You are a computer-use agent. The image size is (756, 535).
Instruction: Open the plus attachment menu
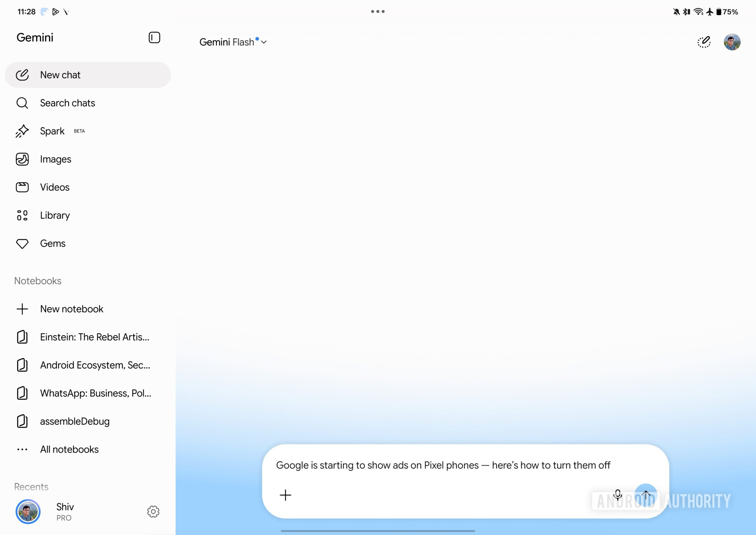coord(286,495)
